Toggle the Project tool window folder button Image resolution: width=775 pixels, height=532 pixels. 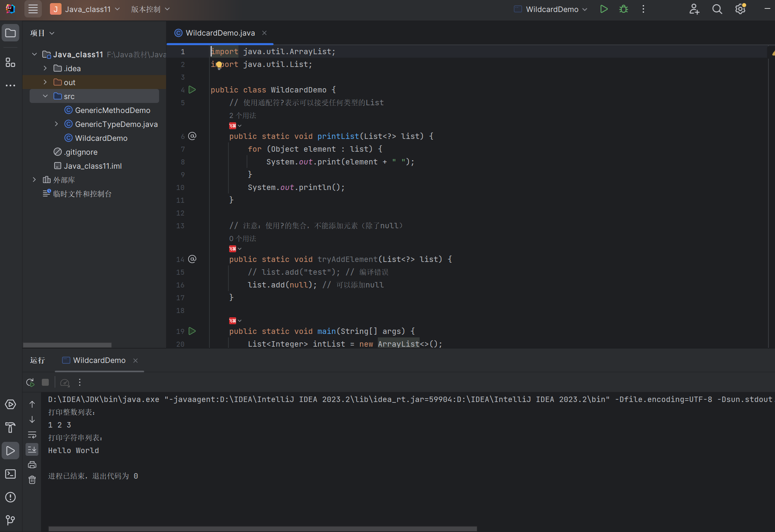10,33
